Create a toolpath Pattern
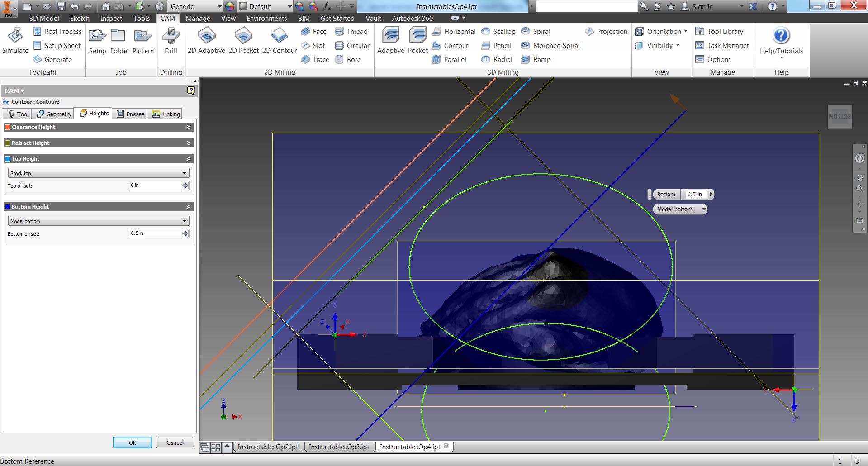The height and width of the screenshot is (466, 868). (x=143, y=41)
